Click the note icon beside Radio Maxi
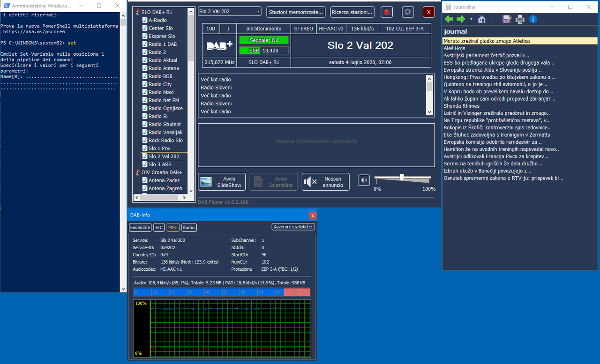This screenshot has height=364, width=600. pyautogui.click(x=145, y=92)
